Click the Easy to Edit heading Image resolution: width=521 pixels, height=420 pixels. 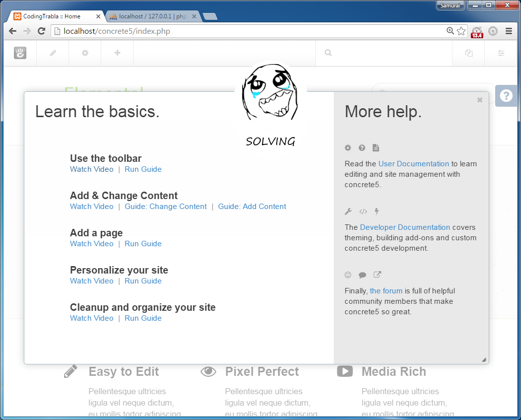coord(124,371)
